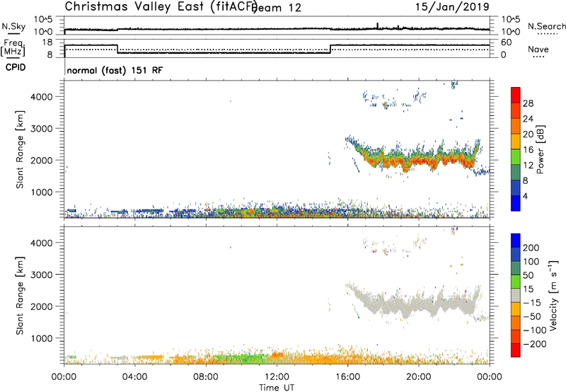Click the '60' Nave axis value

pos(506,42)
